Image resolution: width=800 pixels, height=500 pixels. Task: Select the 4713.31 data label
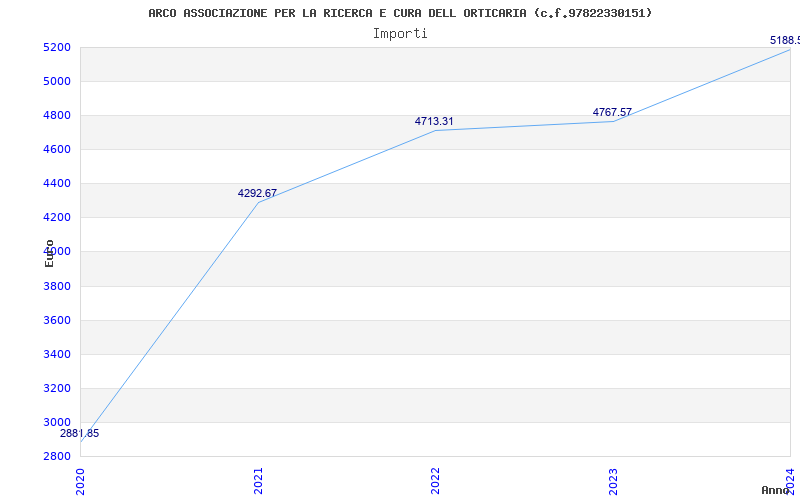[x=434, y=121]
